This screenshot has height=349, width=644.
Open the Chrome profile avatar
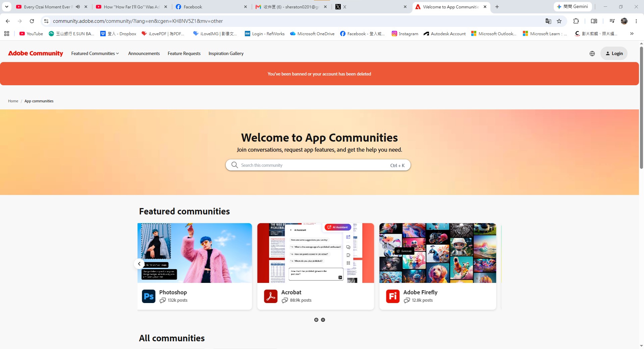(x=624, y=21)
